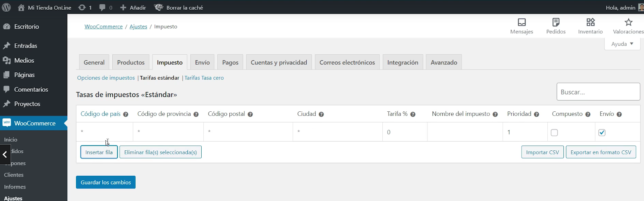The image size is (644, 201).
Task: Select the Tarifas estándar subsection
Action: (x=160, y=78)
